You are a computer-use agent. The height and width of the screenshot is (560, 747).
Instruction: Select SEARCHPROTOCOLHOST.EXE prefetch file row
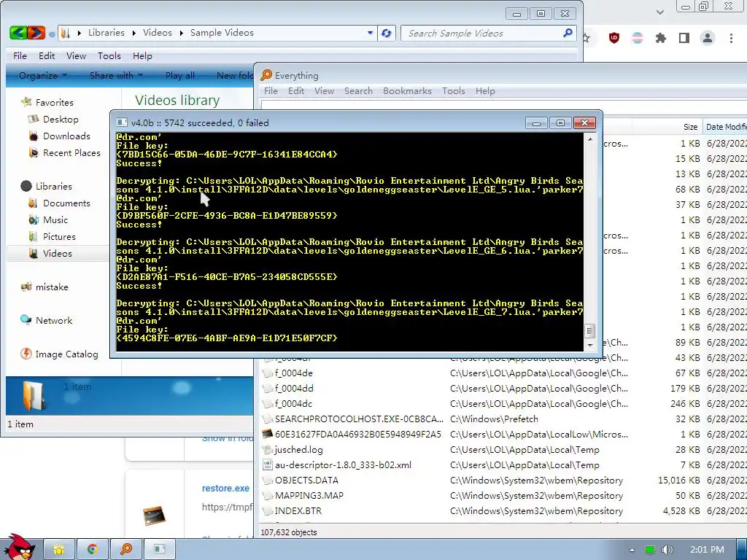359,419
